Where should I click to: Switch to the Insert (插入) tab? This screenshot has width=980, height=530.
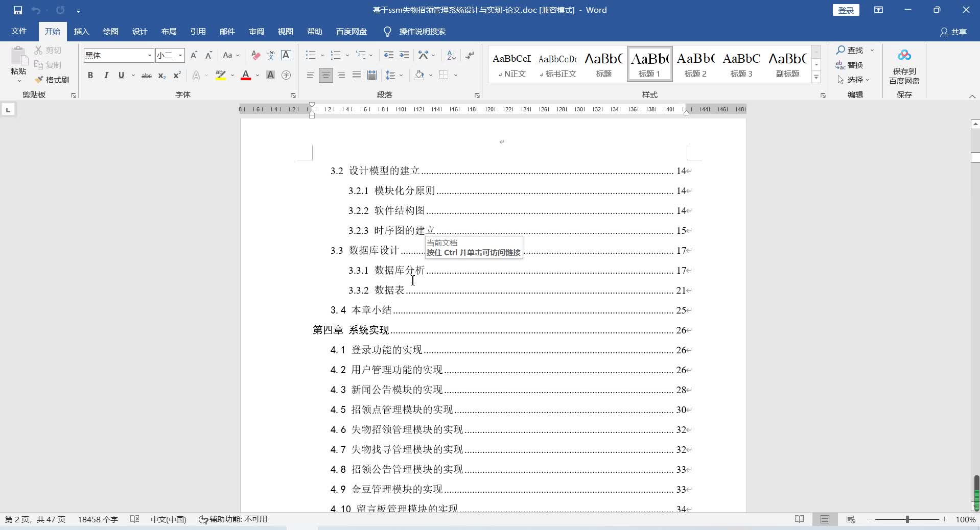[81, 32]
